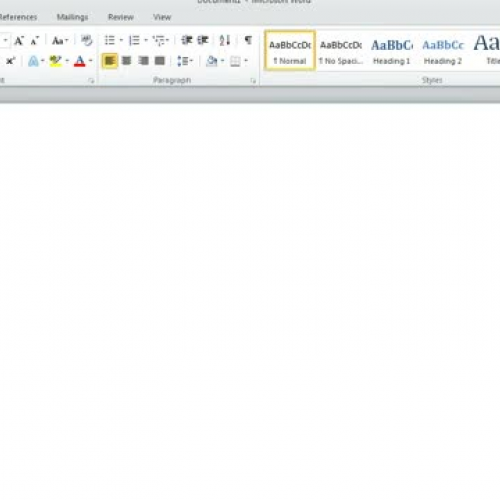
Task: Switch to the View tab
Action: [162, 17]
